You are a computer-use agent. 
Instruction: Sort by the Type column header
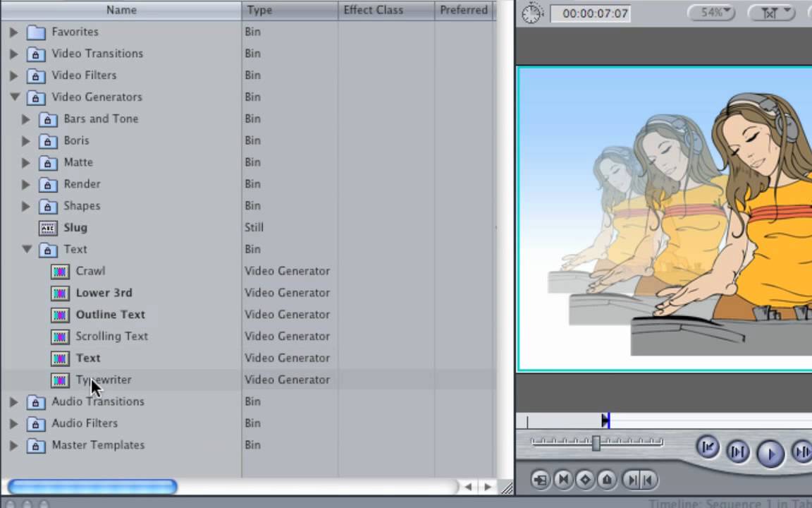[290, 11]
